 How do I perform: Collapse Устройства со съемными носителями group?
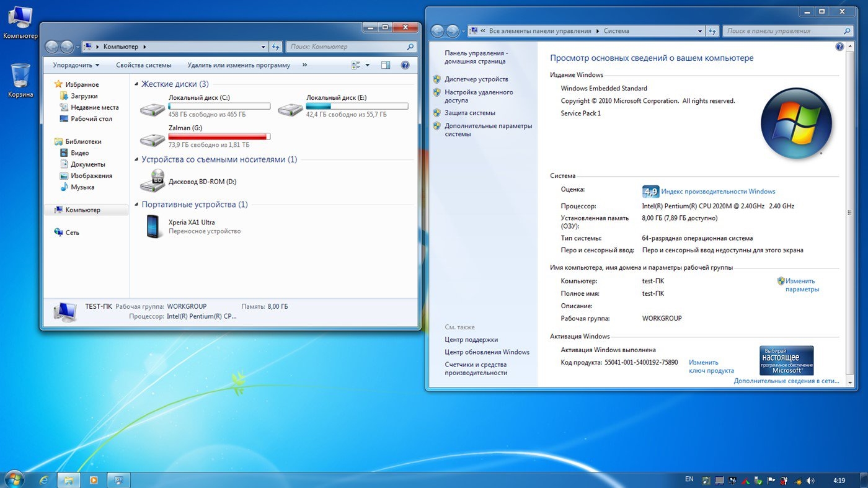point(136,160)
